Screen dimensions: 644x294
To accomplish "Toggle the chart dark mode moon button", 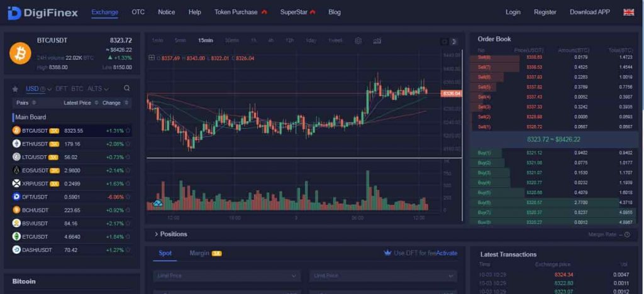I will 455,41.
